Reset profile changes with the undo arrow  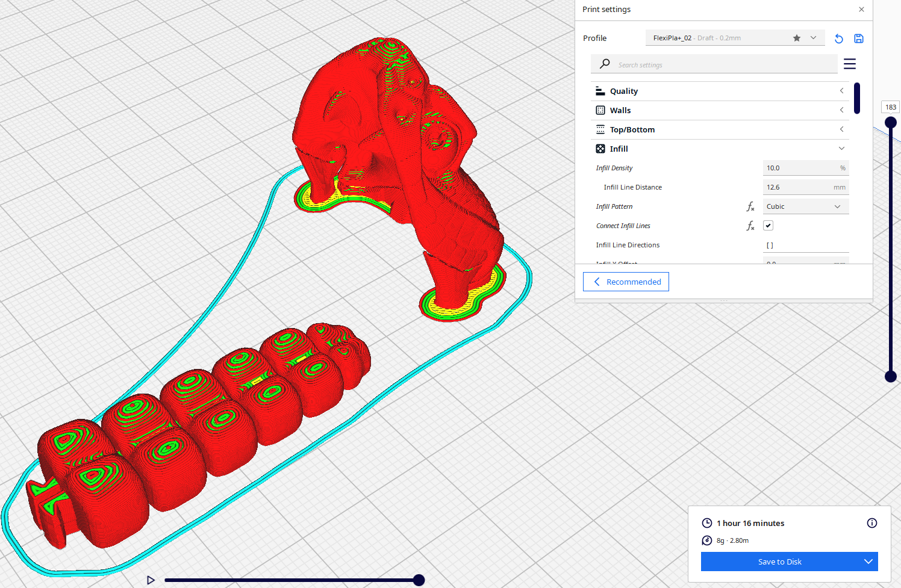[838, 38]
